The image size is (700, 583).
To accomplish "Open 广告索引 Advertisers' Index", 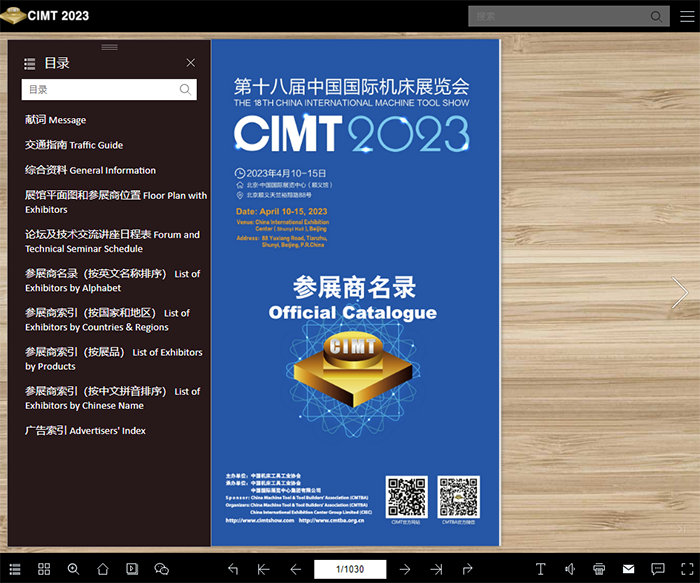I will (85, 430).
